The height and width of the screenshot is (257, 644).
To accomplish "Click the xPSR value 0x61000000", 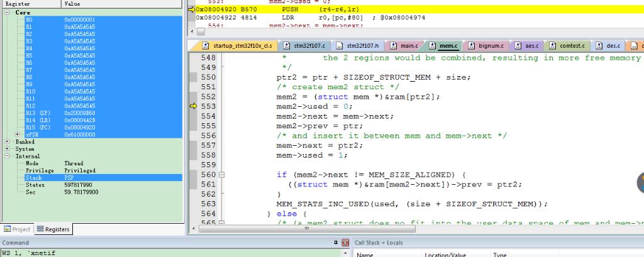I will tap(80, 134).
